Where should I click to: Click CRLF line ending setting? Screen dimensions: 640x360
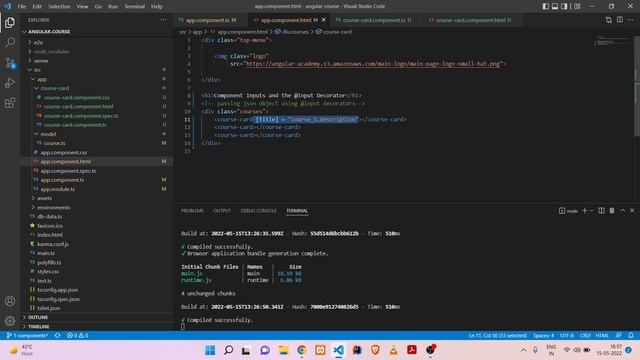[585, 336]
